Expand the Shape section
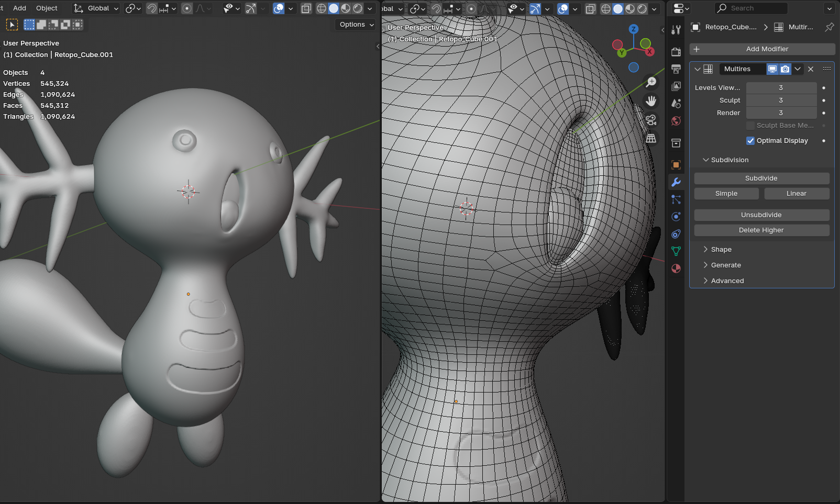840x504 pixels. (x=721, y=250)
